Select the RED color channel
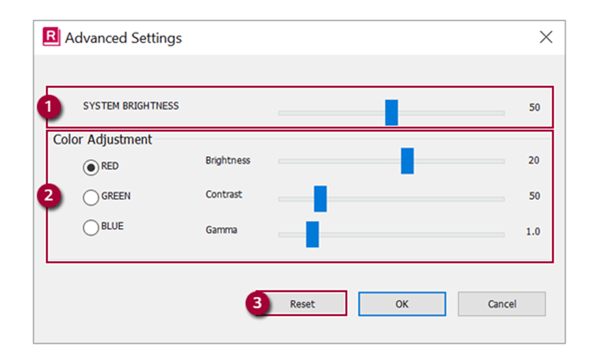 tap(91, 167)
